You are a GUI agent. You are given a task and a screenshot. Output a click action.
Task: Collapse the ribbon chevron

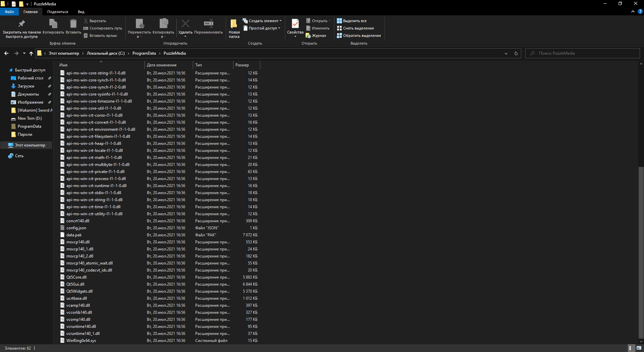coord(633,11)
